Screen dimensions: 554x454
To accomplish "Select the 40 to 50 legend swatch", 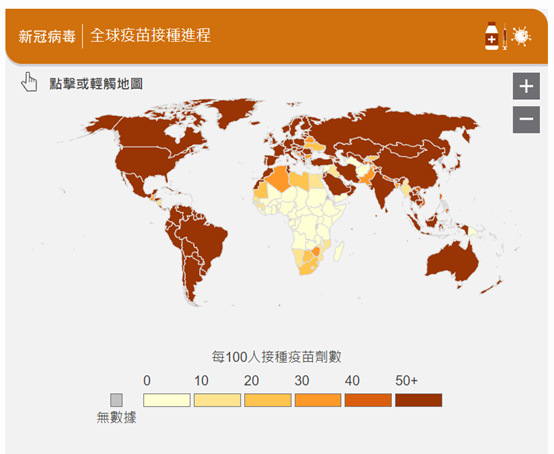I will [x=368, y=400].
